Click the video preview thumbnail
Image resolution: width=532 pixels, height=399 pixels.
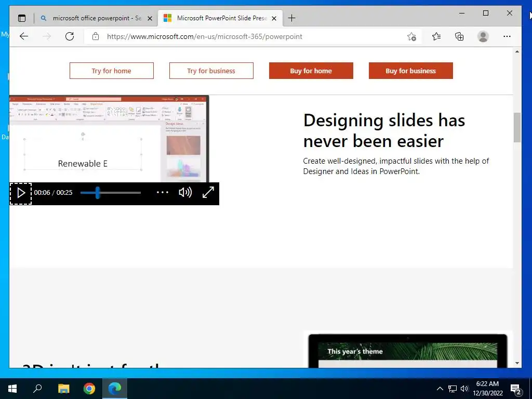point(109,139)
